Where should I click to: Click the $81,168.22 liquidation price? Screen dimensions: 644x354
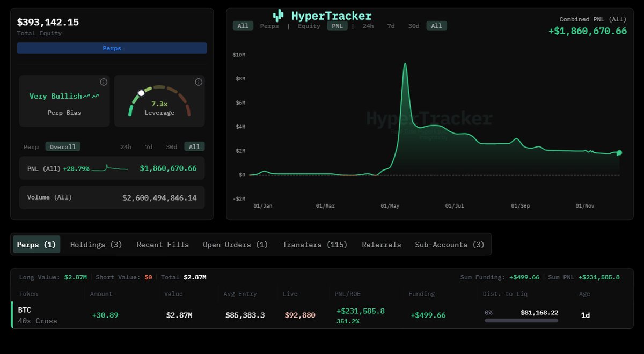pyautogui.click(x=539, y=312)
